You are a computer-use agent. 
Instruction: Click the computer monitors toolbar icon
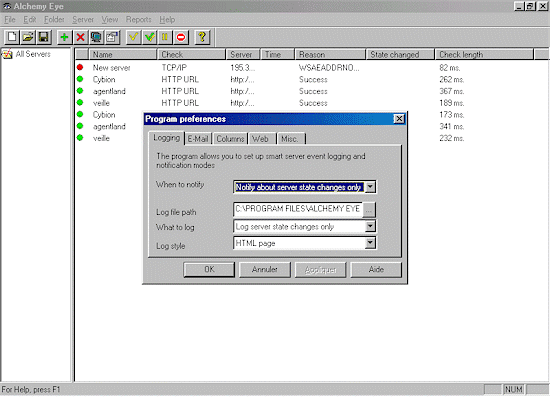coord(96,37)
